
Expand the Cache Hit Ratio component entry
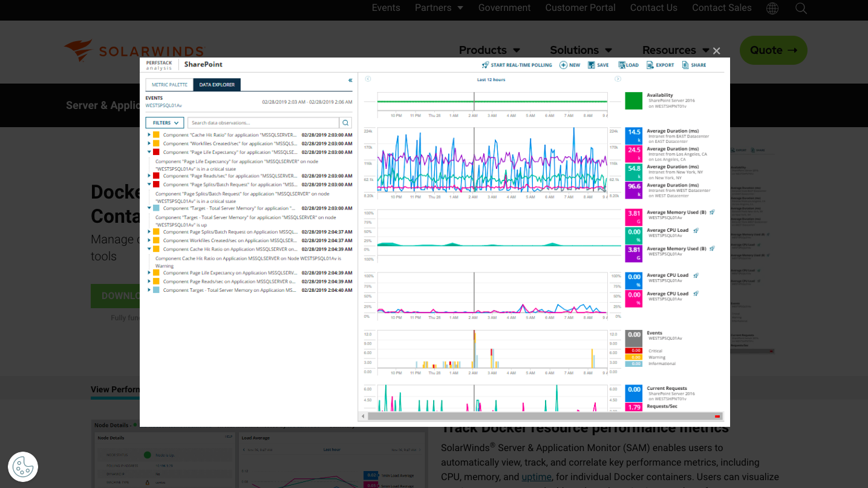[149, 134]
